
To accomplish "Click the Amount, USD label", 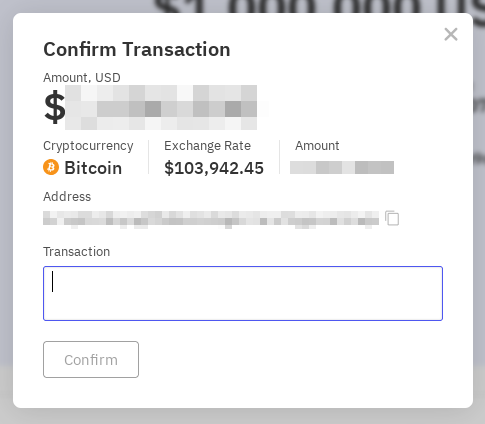I will [82, 78].
